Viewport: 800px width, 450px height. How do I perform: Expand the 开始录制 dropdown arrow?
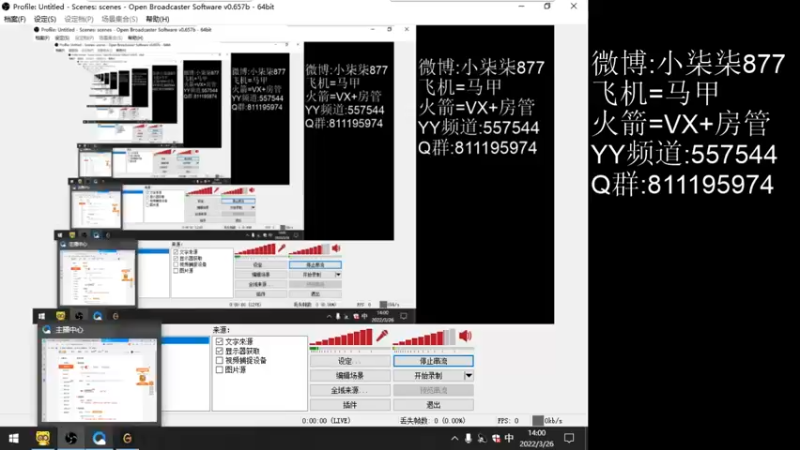click(468, 376)
